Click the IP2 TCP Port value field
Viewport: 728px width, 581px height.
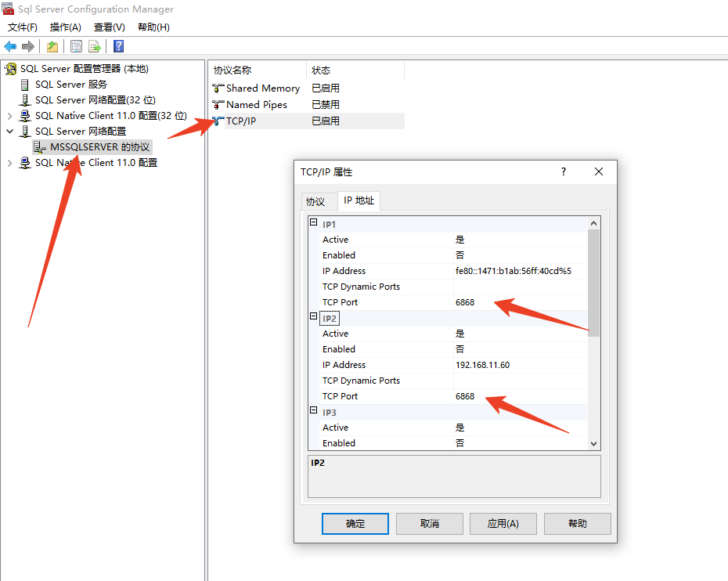point(520,396)
